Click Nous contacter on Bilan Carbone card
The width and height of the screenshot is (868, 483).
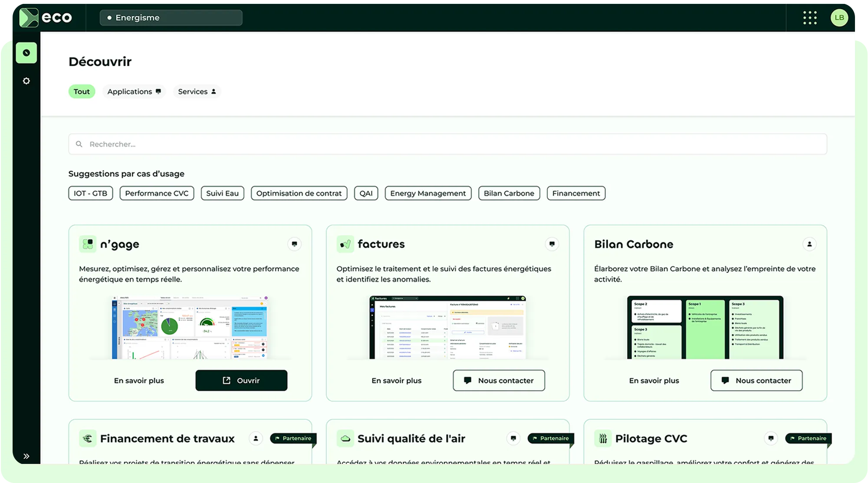click(x=756, y=380)
